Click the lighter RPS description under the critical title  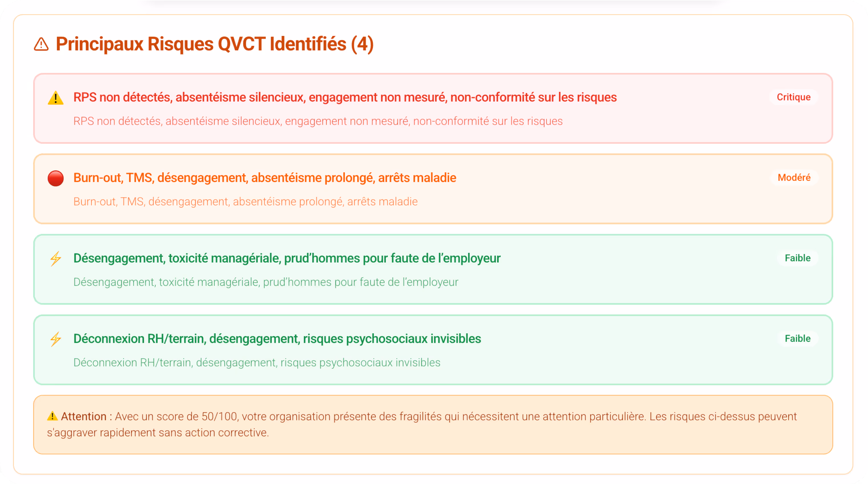[x=318, y=121]
